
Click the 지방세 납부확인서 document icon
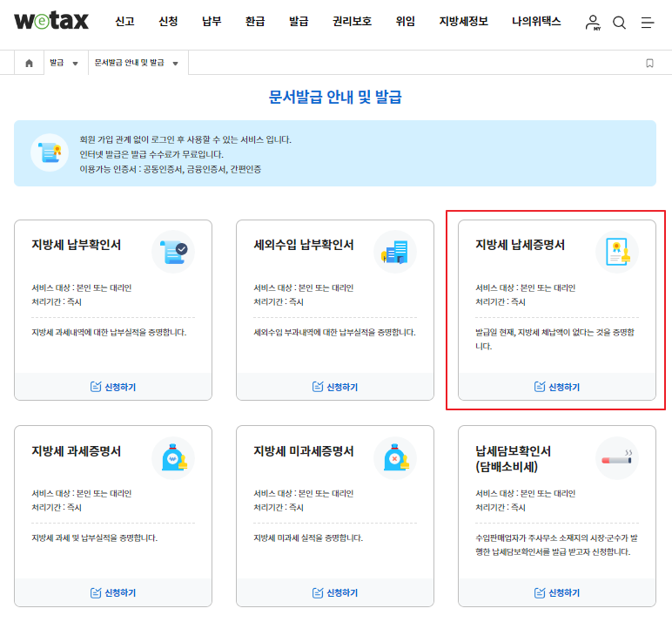tap(173, 252)
